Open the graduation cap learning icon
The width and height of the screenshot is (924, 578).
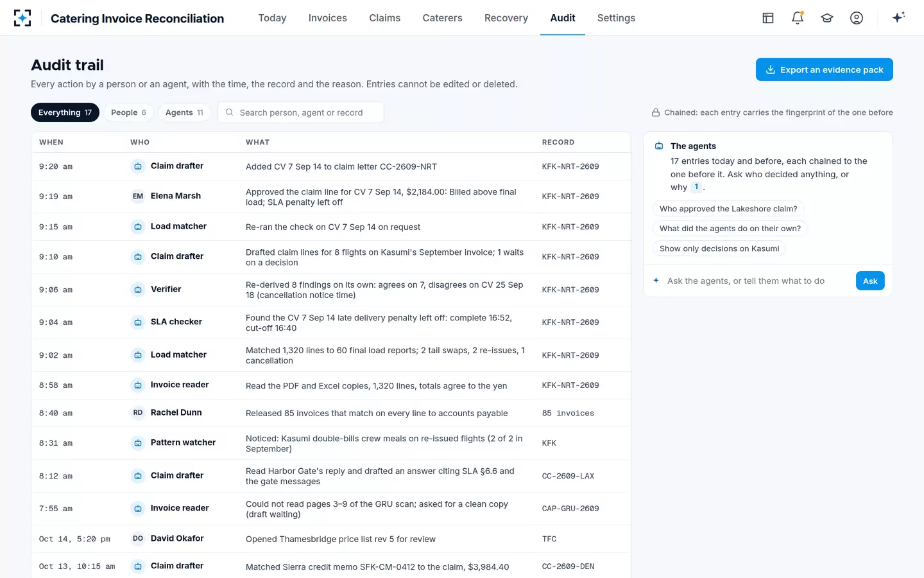(x=827, y=18)
